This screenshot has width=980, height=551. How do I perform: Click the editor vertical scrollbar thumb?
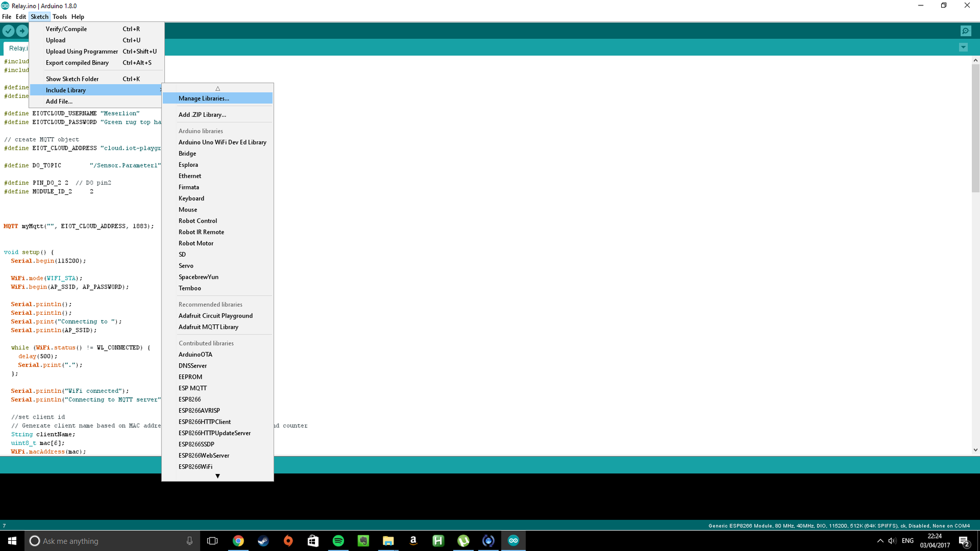[975, 129]
